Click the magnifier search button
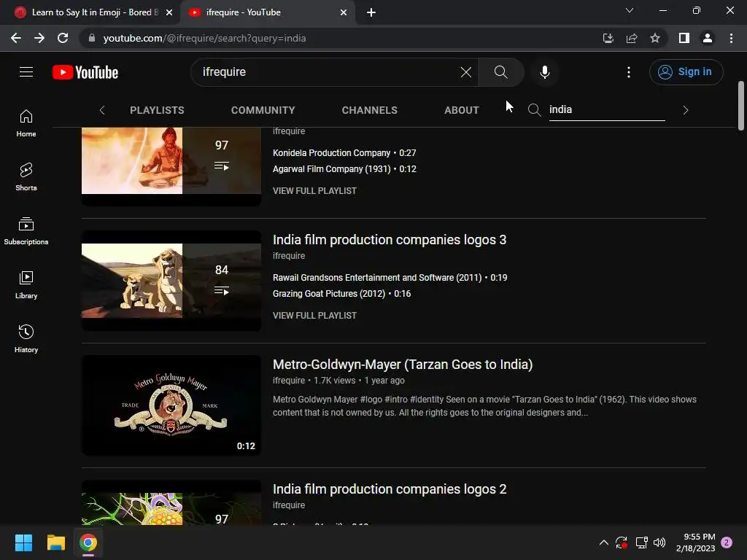The image size is (747, 560). (500, 72)
